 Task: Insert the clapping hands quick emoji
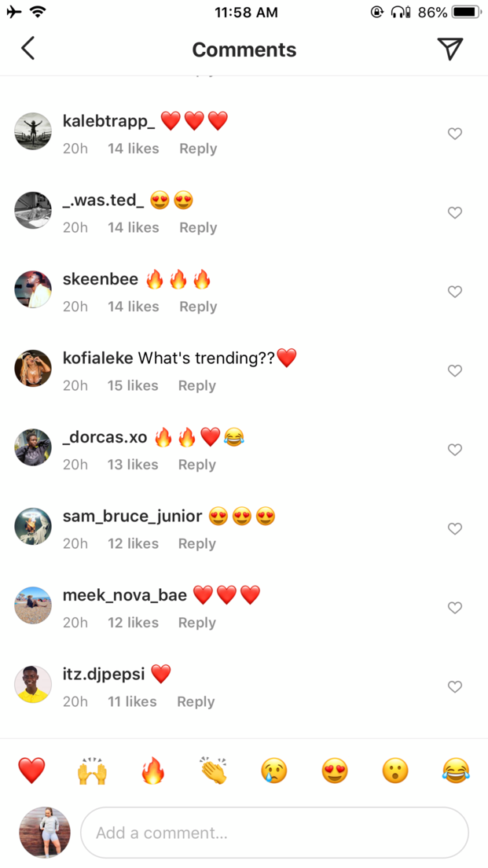[x=214, y=770]
